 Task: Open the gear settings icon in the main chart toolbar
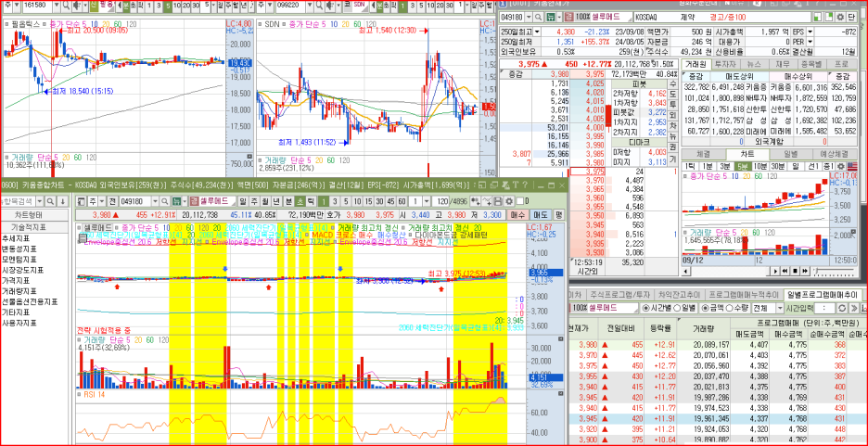point(509,201)
